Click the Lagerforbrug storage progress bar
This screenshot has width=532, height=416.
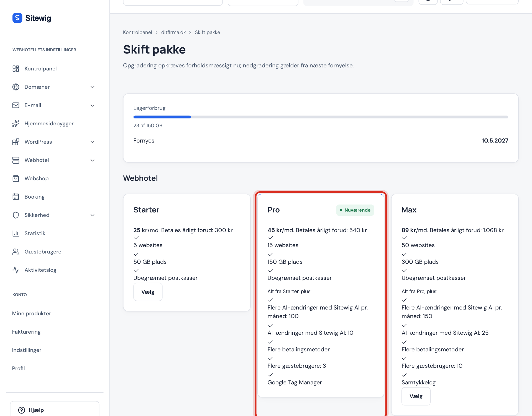(321, 117)
